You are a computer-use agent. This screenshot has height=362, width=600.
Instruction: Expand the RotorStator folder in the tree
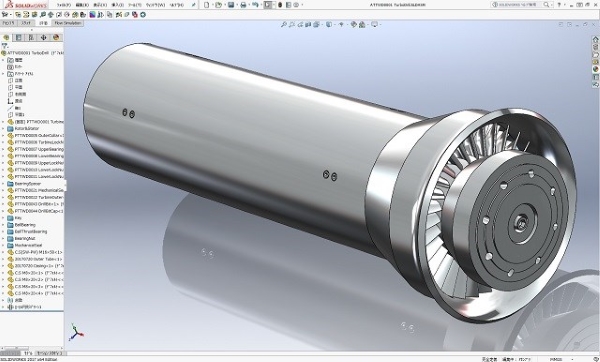(3, 129)
